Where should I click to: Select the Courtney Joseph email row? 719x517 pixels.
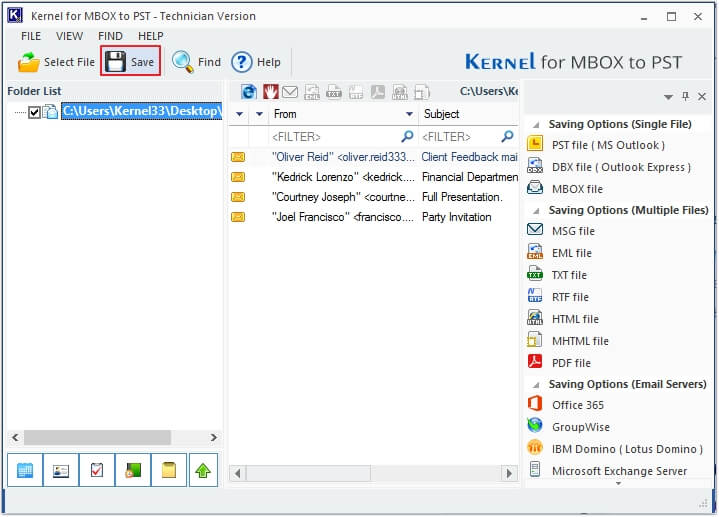click(374, 197)
